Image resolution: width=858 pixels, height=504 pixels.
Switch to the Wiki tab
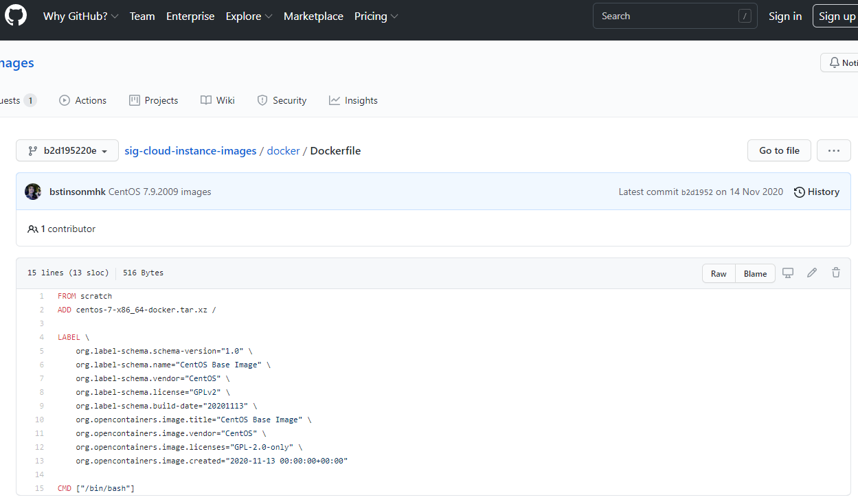click(218, 100)
